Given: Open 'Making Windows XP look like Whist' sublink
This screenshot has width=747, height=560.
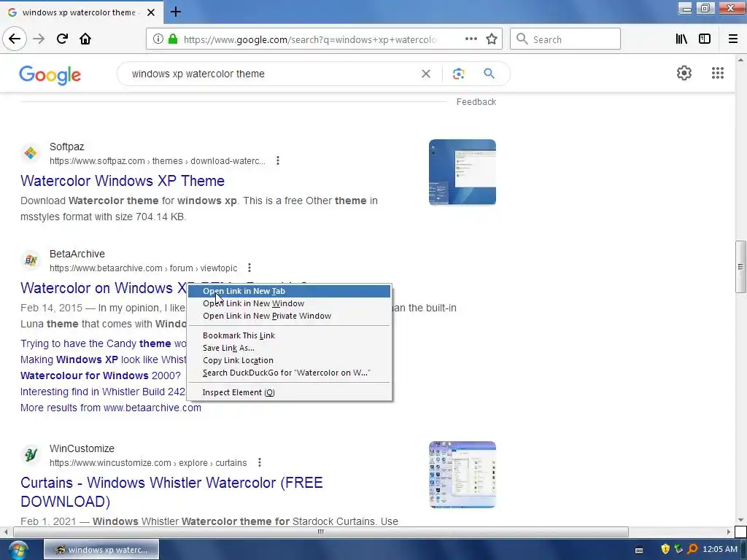Looking at the screenshot, I should click(x=104, y=359).
